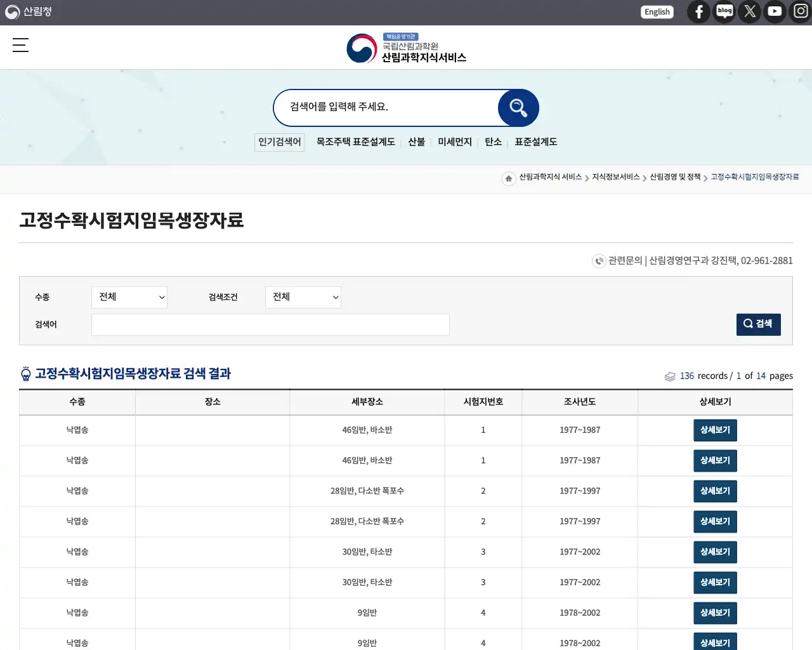The image size is (812, 650).
Task: Click the blue 검색 filter button
Action: pyautogui.click(x=759, y=324)
